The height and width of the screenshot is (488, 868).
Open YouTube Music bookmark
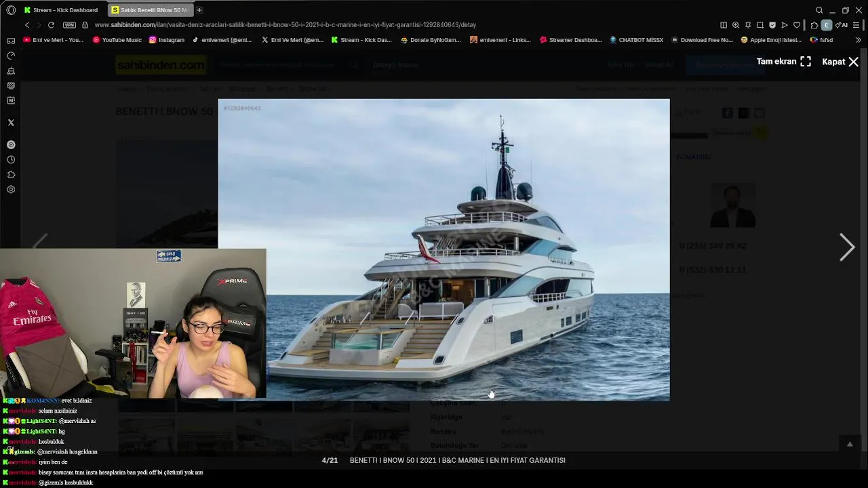point(117,40)
